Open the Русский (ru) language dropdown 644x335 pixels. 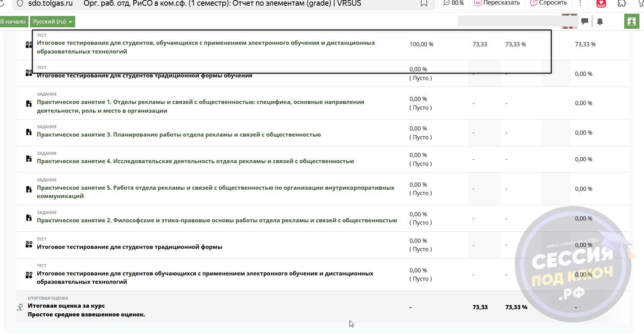click(x=52, y=22)
